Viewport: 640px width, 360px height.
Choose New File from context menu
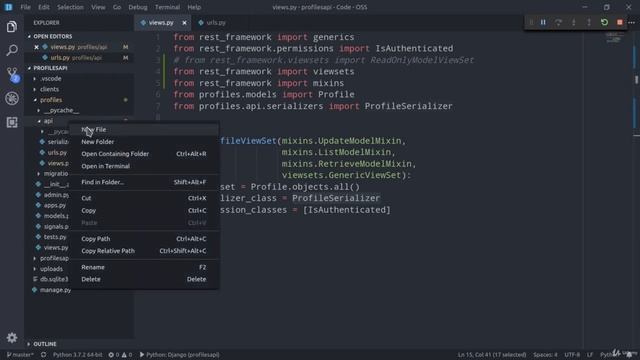tap(144, 129)
